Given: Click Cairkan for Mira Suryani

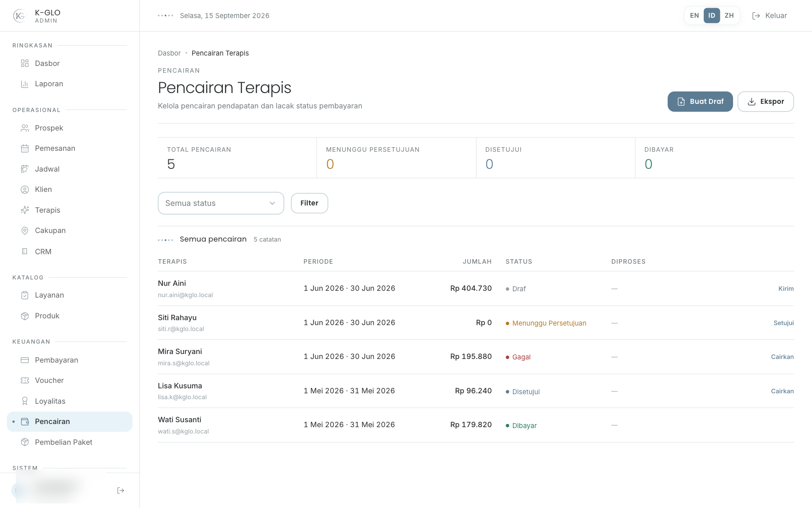Looking at the screenshot, I should [782, 357].
